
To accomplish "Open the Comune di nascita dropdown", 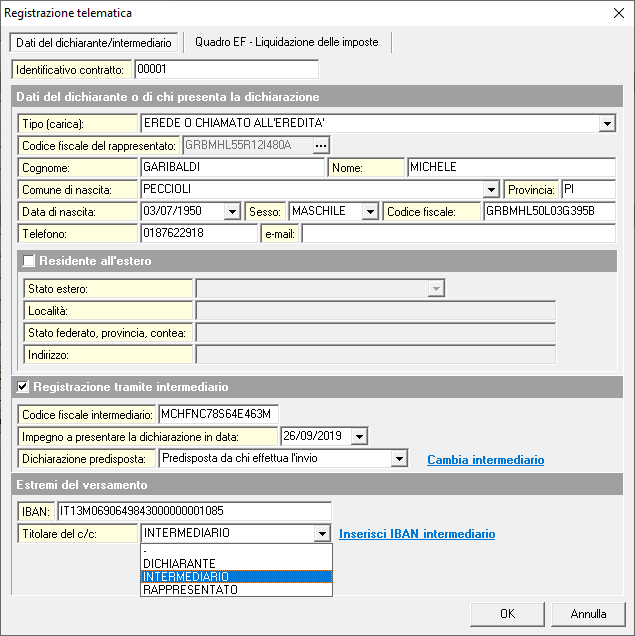I will click(491, 190).
